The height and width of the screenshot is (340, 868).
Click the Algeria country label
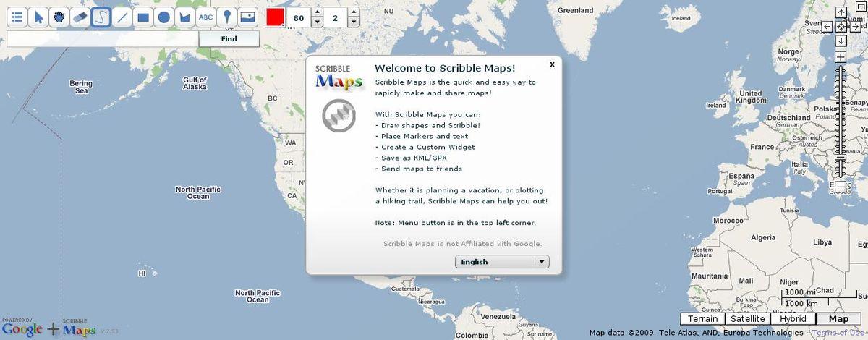point(763,237)
